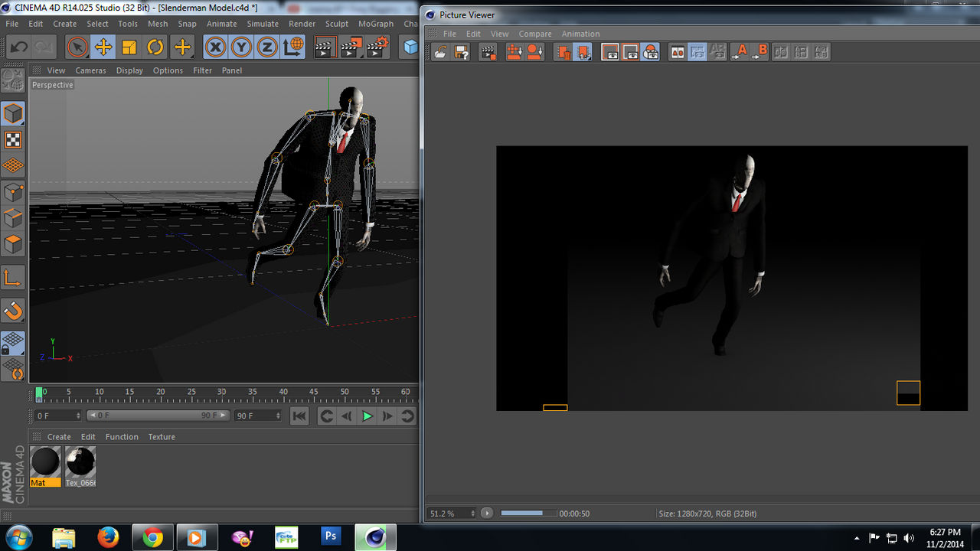Toggle AB Compare icon in Picture Viewer
Screen dimensions: 980x551
point(678,52)
